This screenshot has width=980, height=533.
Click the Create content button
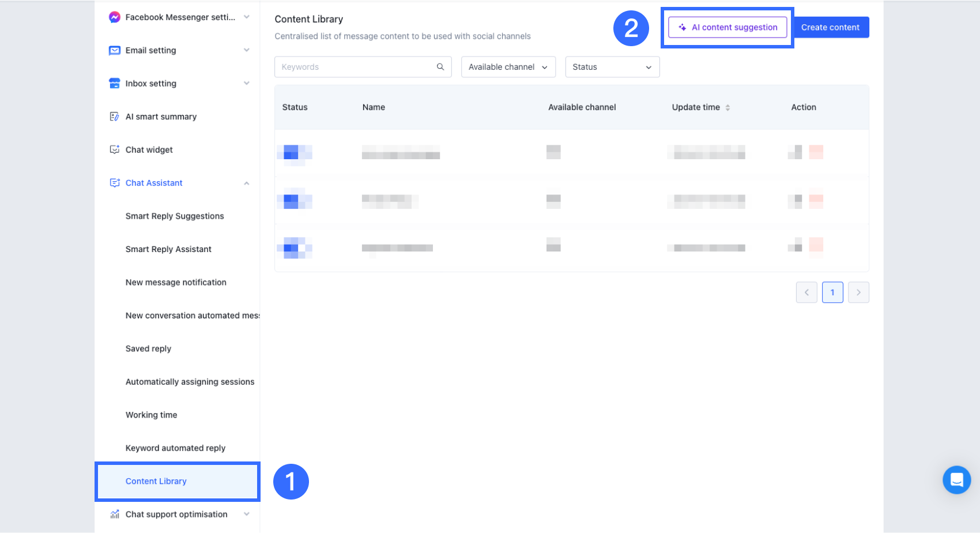click(830, 27)
